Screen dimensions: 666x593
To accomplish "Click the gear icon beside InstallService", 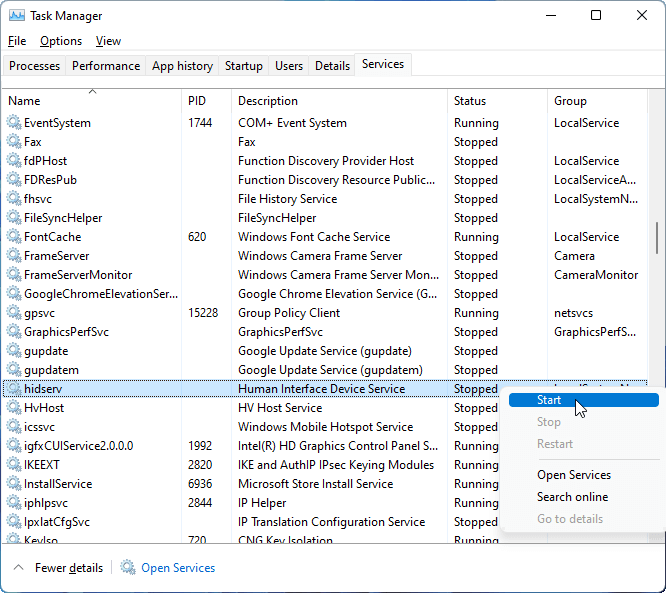I will point(14,483).
